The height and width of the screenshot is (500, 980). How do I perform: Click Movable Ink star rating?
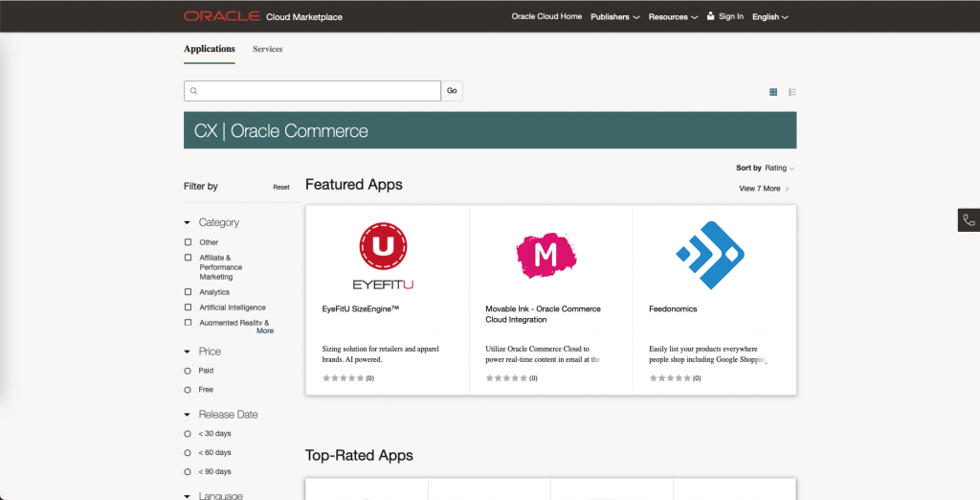pos(506,378)
